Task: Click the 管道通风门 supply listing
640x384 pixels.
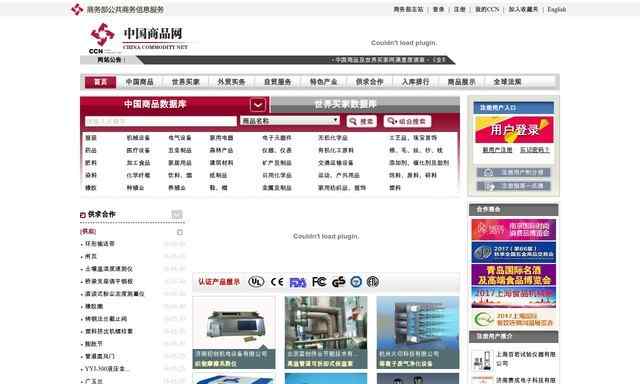Action: point(100,356)
